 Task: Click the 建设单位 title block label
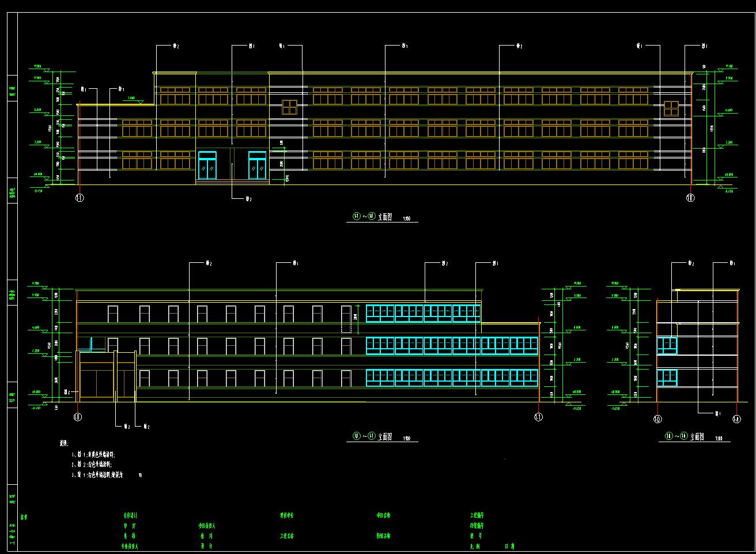click(x=287, y=515)
